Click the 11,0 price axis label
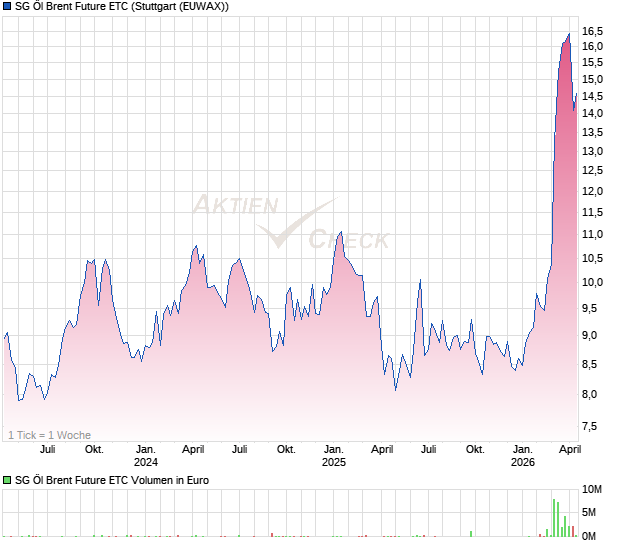620x546 pixels. click(592, 234)
